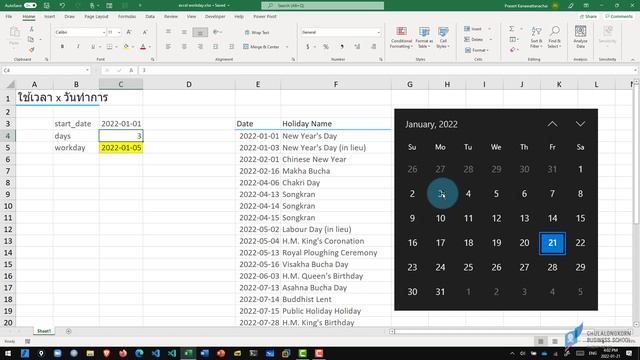The width and height of the screenshot is (640, 360).
Task: Click the Analyze Data button
Action: (580, 38)
